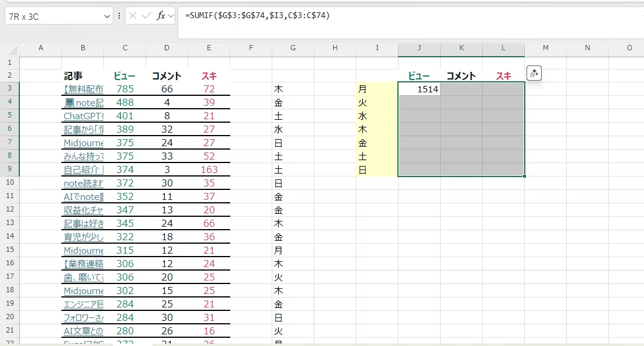Open the みんな持って article link
The width and height of the screenshot is (644, 346).
[x=84, y=156]
